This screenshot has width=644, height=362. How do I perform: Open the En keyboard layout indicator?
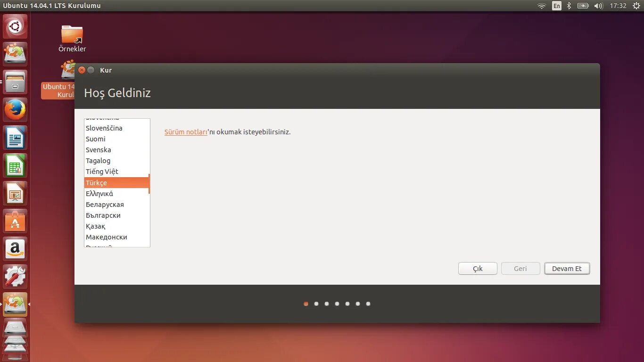(x=557, y=6)
